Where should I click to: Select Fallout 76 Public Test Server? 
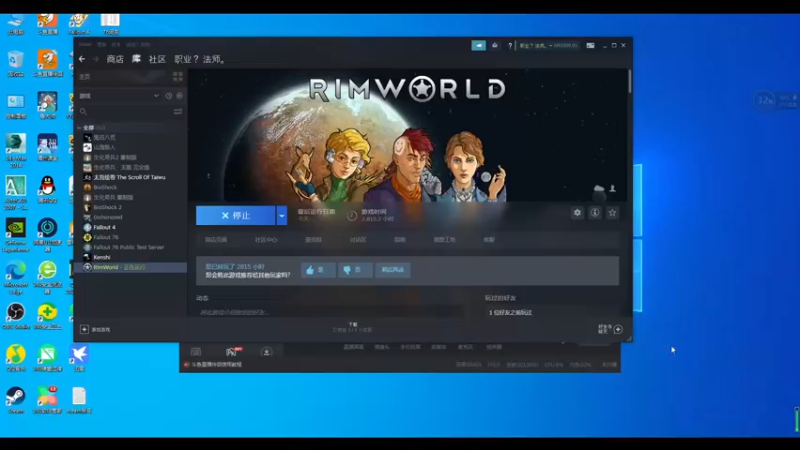[130, 247]
